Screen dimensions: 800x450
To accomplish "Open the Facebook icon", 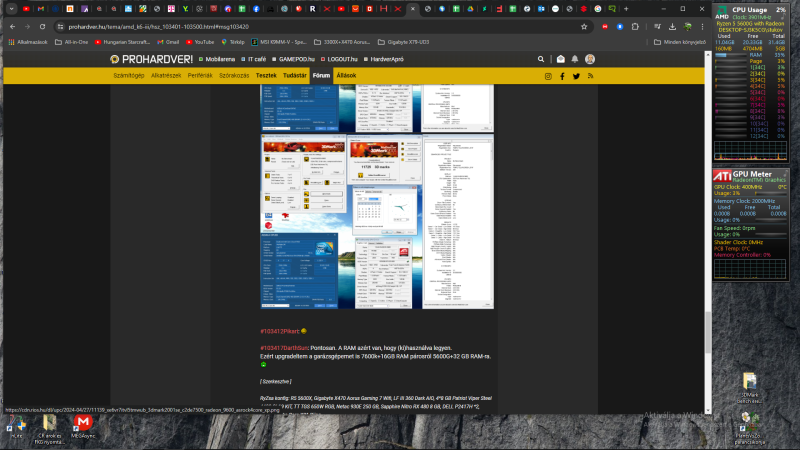I will (x=562, y=76).
